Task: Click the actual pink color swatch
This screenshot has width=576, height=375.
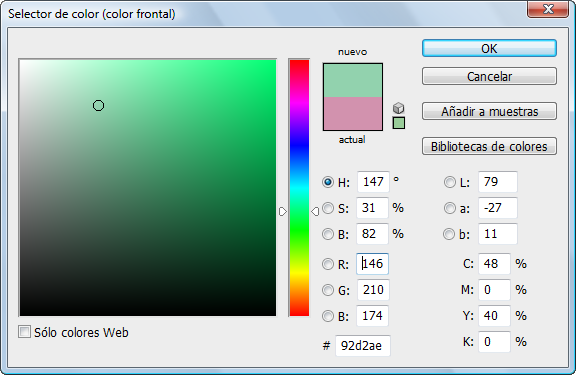Action: (353, 113)
